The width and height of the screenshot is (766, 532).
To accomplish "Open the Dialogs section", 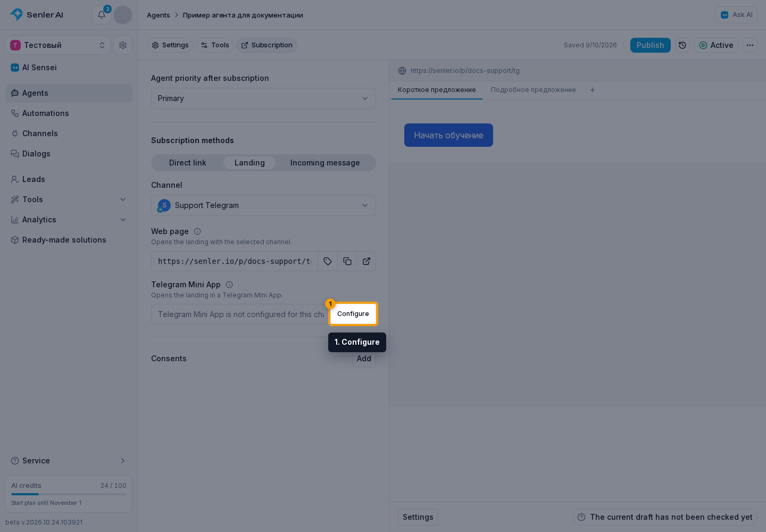I will [x=69, y=154].
